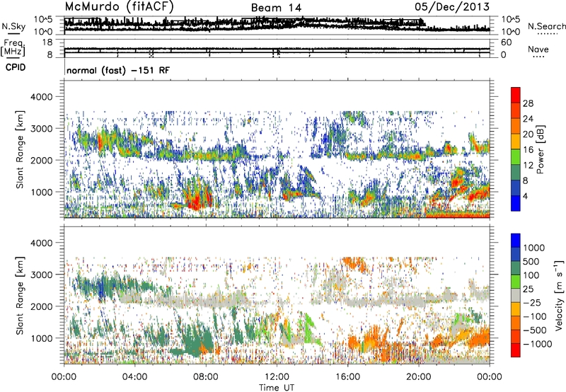Screen dimensions: 566x392
Task: Click the Power [dB] colorbar title
Action: coord(540,149)
